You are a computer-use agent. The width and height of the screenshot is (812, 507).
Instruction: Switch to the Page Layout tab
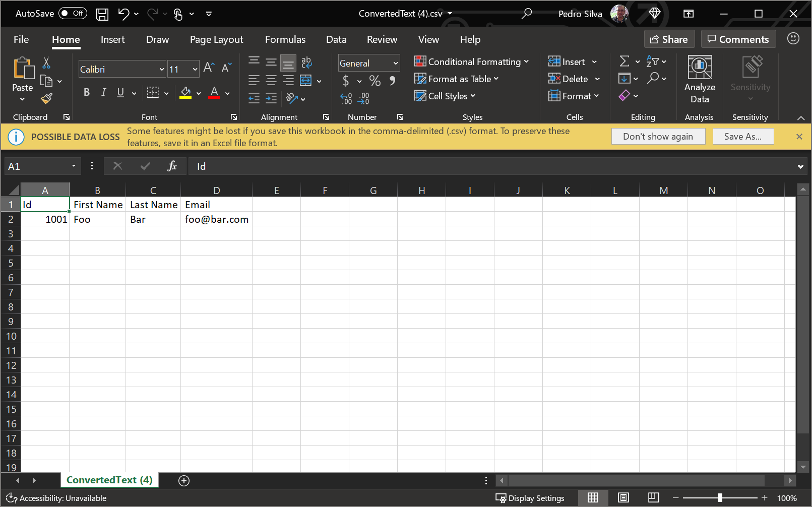pyautogui.click(x=216, y=39)
